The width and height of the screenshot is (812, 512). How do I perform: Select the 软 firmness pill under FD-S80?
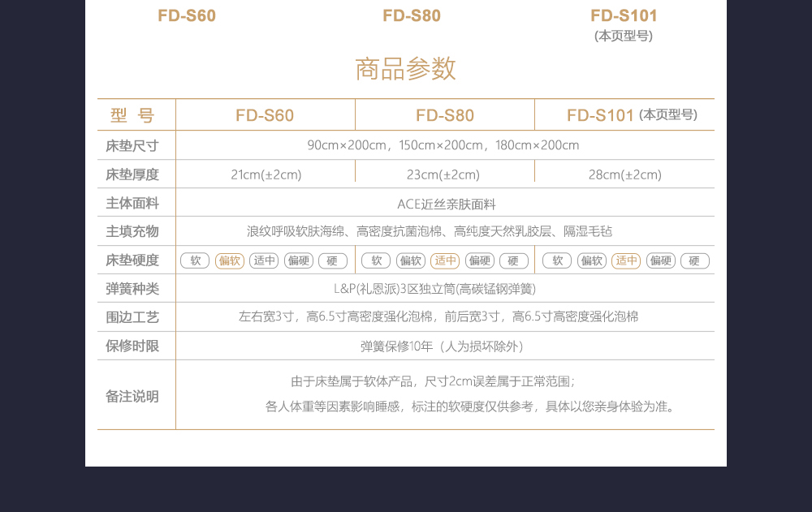[x=376, y=260]
